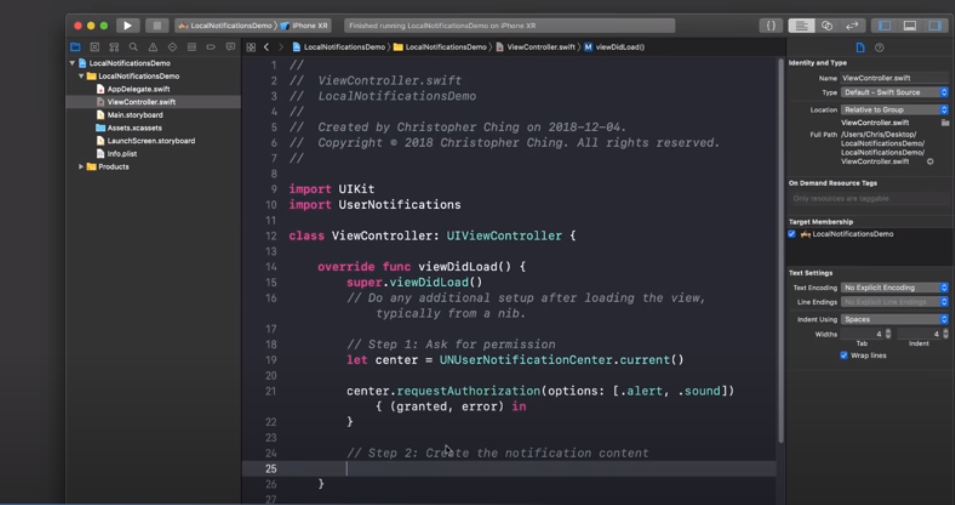Stop the running app
955x505 pixels.
(157, 26)
